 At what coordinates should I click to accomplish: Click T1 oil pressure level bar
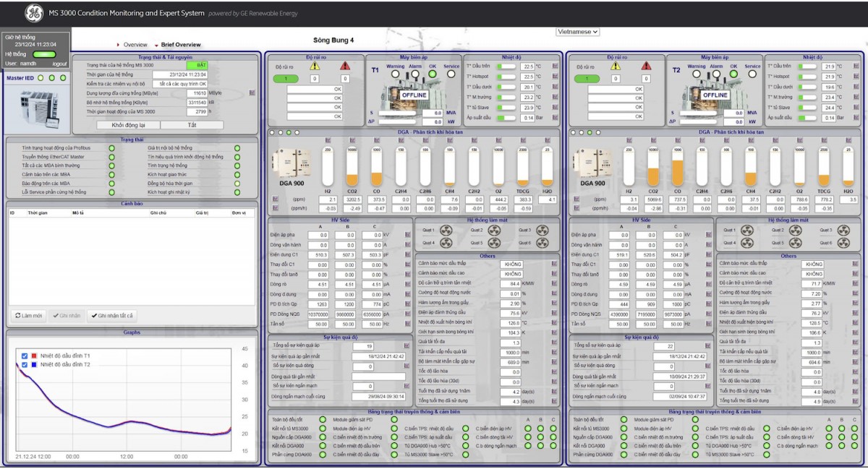(x=506, y=118)
